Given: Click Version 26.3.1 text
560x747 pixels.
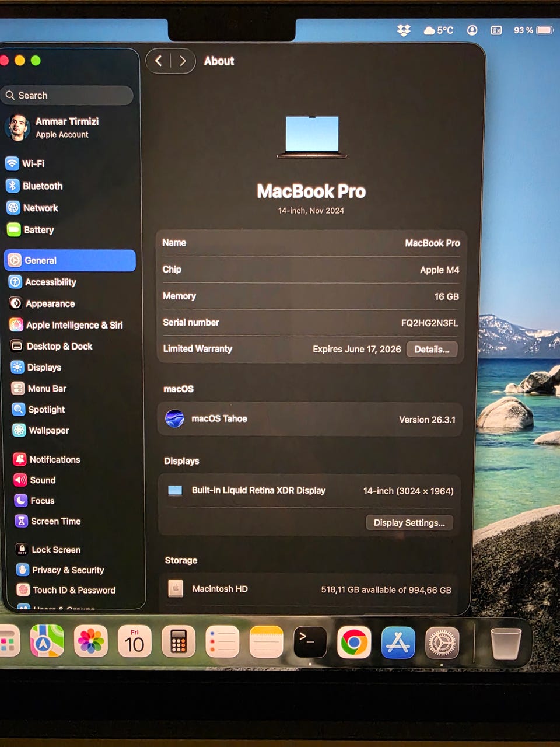Looking at the screenshot, I should click(x=427, y=420).
